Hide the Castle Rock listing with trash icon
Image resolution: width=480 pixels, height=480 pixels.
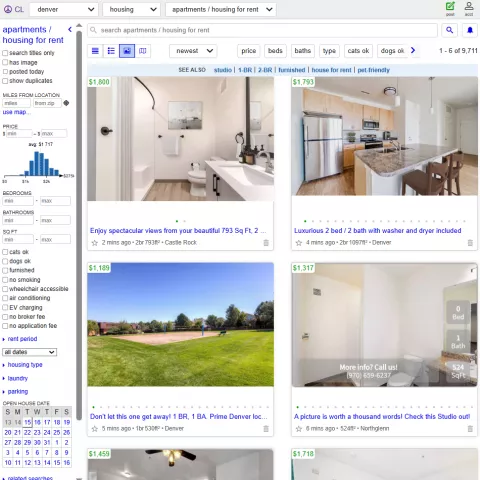[266, 243]
